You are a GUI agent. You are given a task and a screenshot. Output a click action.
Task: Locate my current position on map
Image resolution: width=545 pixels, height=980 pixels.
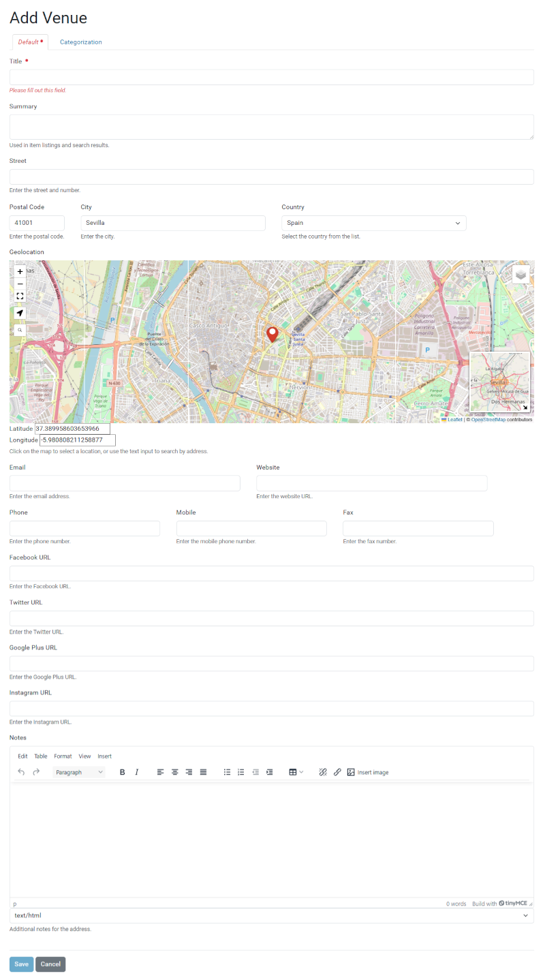20,313
